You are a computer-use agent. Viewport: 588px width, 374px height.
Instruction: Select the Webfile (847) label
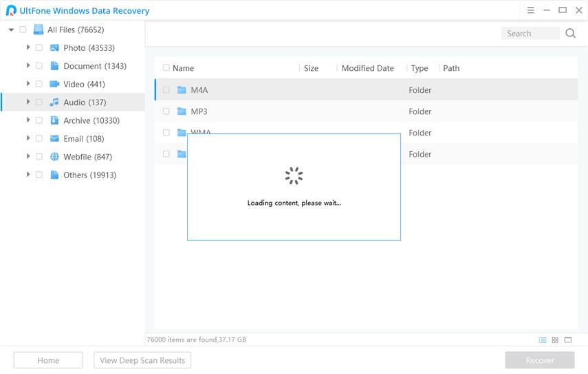tap(88, 157)
